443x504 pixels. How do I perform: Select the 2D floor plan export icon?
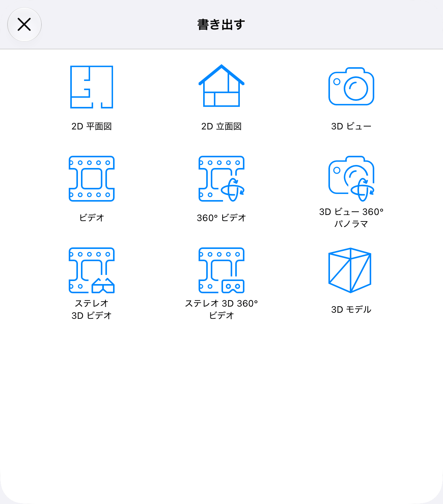click(x=92, y=87)
